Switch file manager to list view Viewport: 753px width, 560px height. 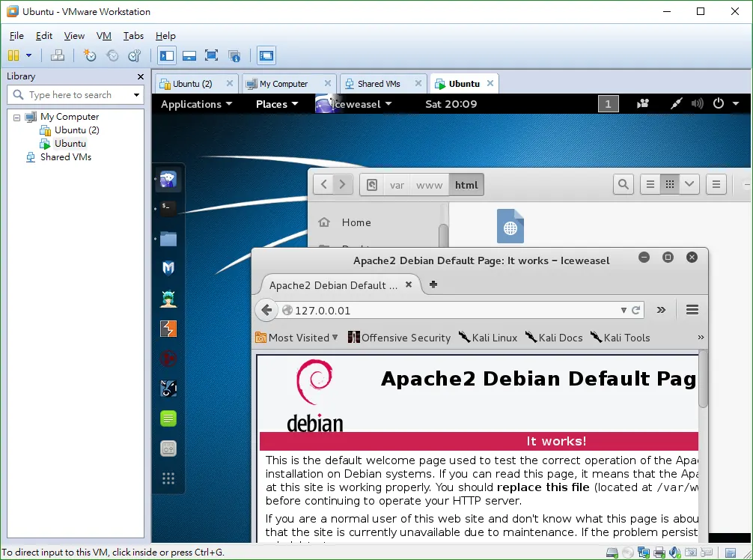coord(650,184)
